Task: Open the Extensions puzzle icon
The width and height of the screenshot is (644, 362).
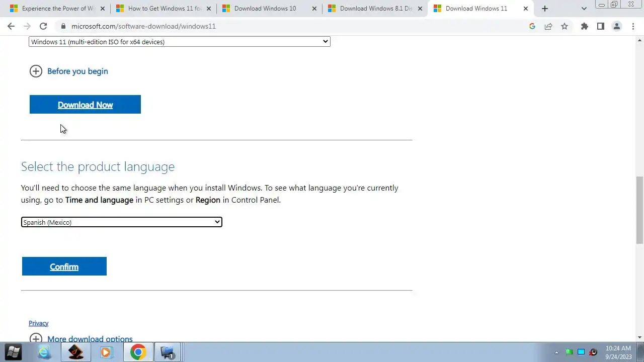Action: point(584,26)
